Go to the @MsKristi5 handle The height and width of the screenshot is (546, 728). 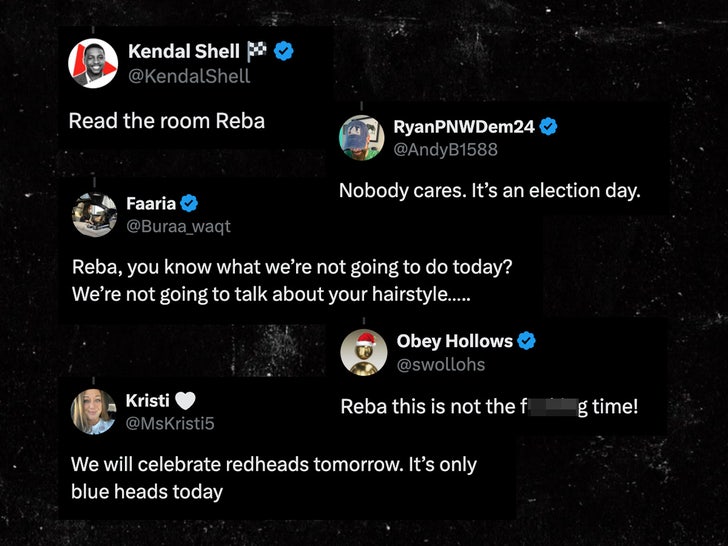coord(170,423)
